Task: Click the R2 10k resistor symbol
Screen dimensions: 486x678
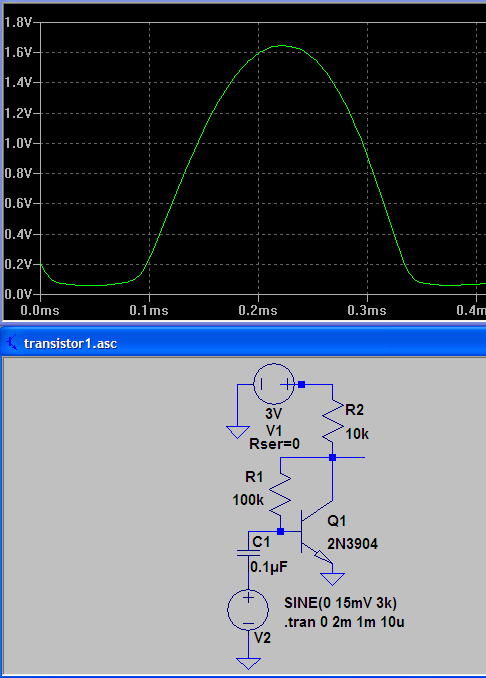Action: tap(333, 422)
